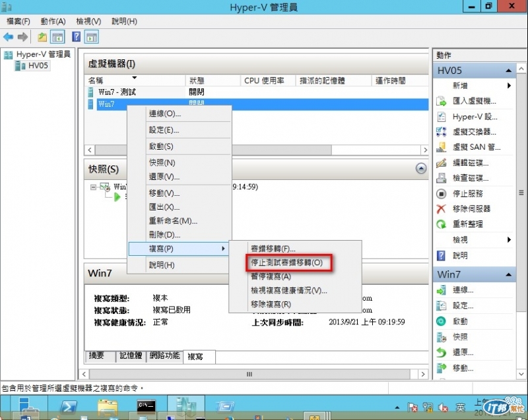Image resolution: width=528 pixels, height=420 pixels.
Task: Click the Back arrow toolbar icon
Action: tap(8, 37)
